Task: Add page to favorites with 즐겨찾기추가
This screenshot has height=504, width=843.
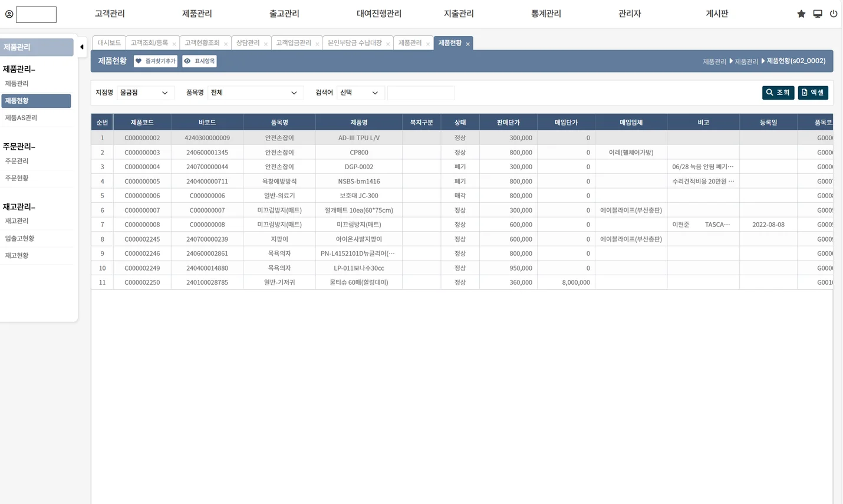Action: click(156, 61)
